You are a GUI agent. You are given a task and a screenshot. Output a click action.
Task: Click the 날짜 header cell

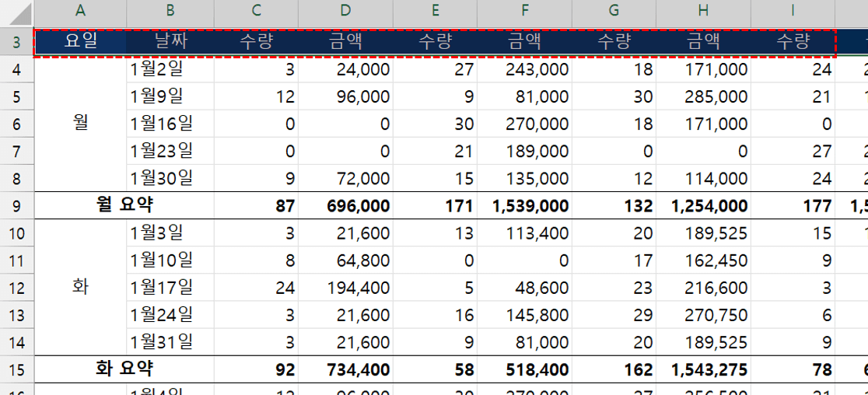pos(170,42)
